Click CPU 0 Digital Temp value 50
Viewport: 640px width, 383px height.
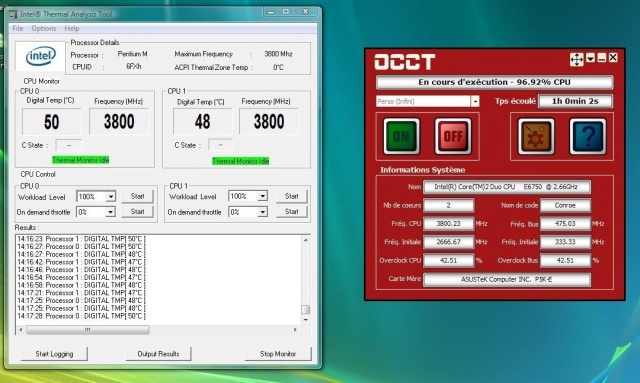pyautogui.click(x=51, y=122)
